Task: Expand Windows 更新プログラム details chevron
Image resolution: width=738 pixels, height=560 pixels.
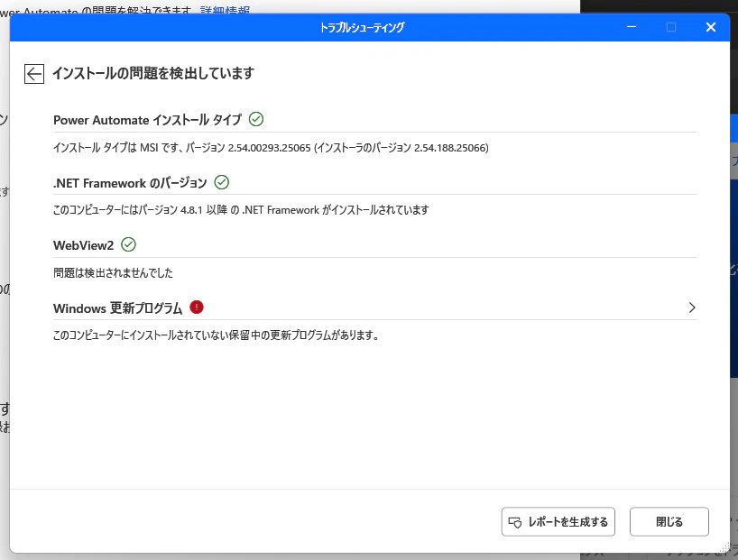Action: click(692, 308)
